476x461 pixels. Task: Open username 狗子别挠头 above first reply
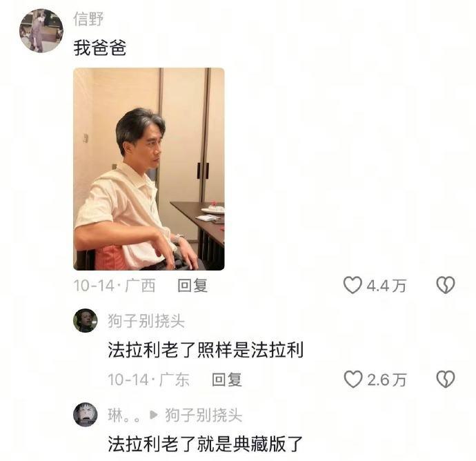click(x=146, y=321)
